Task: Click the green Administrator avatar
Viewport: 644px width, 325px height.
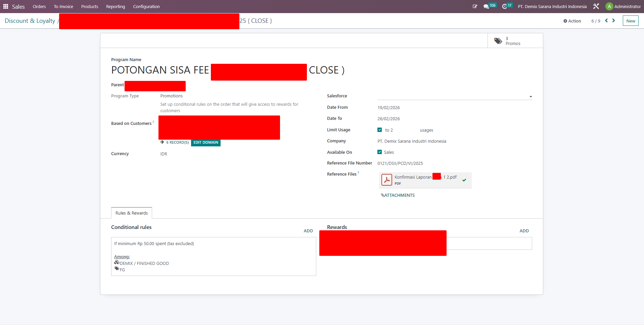Action: click(609, 6)
